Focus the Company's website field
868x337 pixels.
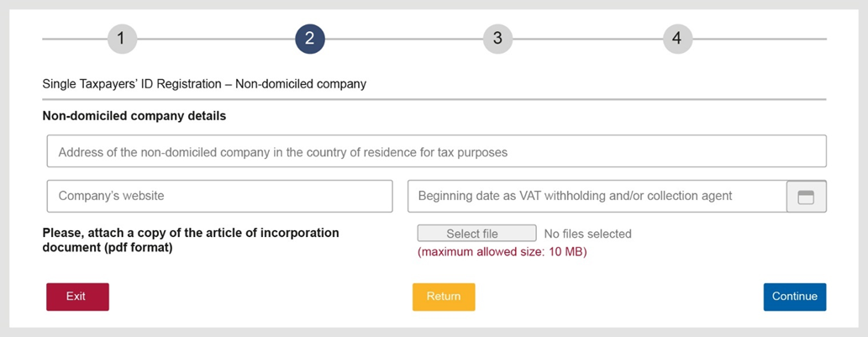[220, 196]
